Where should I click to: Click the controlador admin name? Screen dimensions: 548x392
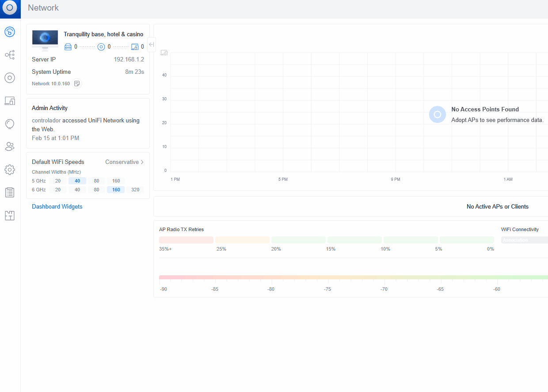coord(46,120)
